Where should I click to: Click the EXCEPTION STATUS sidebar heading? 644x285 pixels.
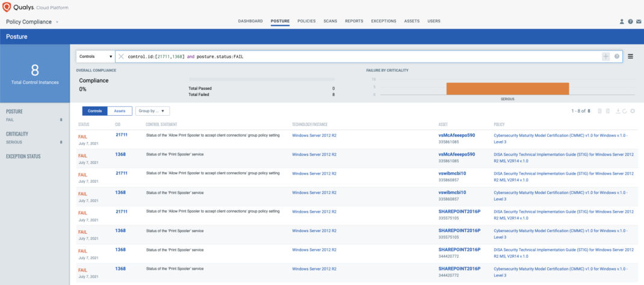(x=23, y=157)
